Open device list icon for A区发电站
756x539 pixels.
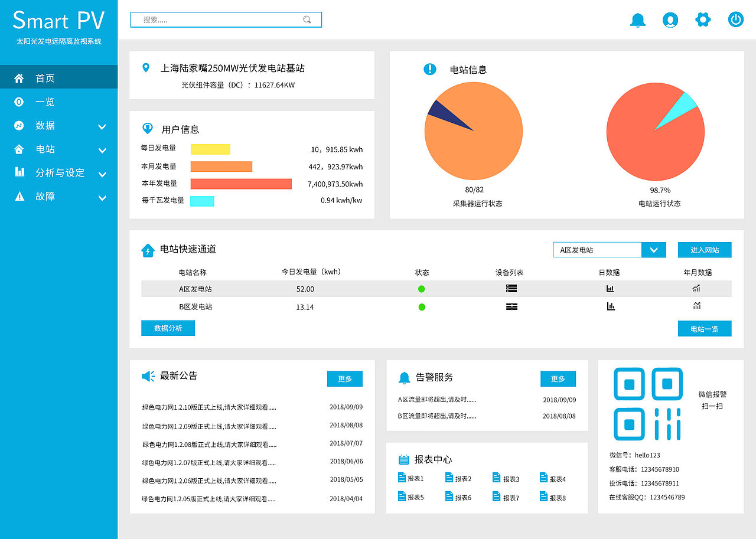[511, 289]
